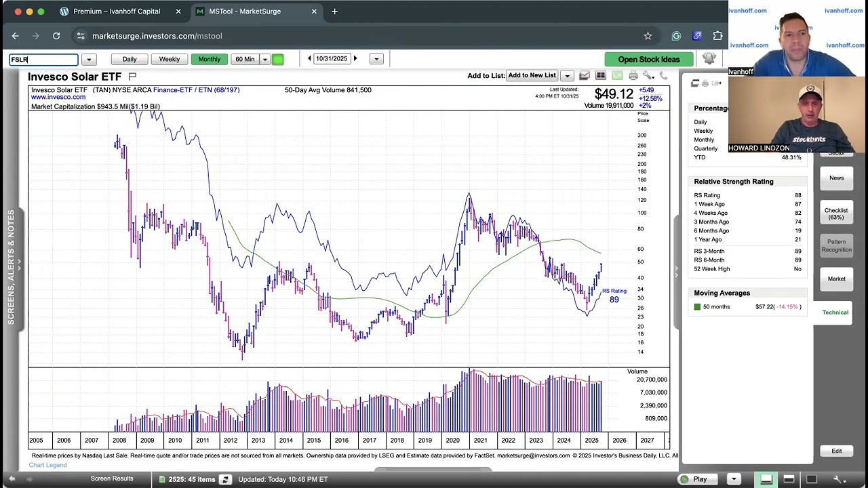Open the chart view icon beside Add to List
Screen dimensions: 868x488
click(585, 75)
